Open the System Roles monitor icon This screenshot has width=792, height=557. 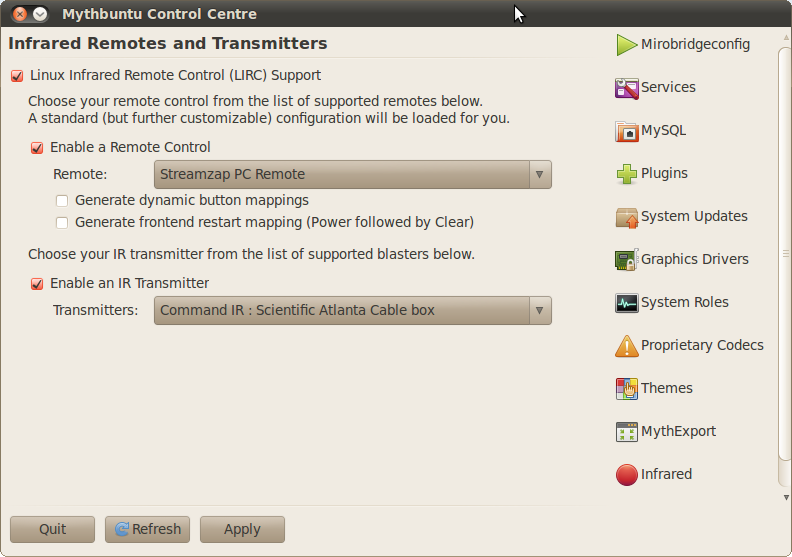pyautogui.click(x=627, y=303)
